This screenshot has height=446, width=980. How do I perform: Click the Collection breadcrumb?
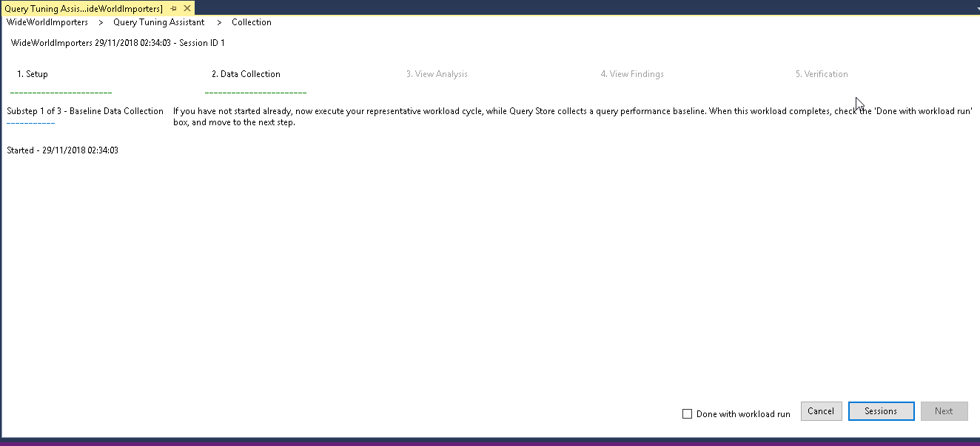[252, 22]
